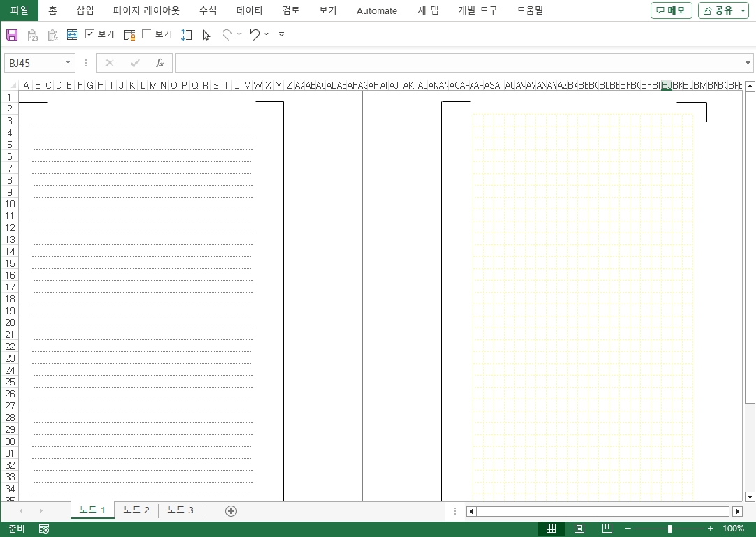Switch to Page Break Preview icon
This screenshot has width=756, height=537.
607,529
